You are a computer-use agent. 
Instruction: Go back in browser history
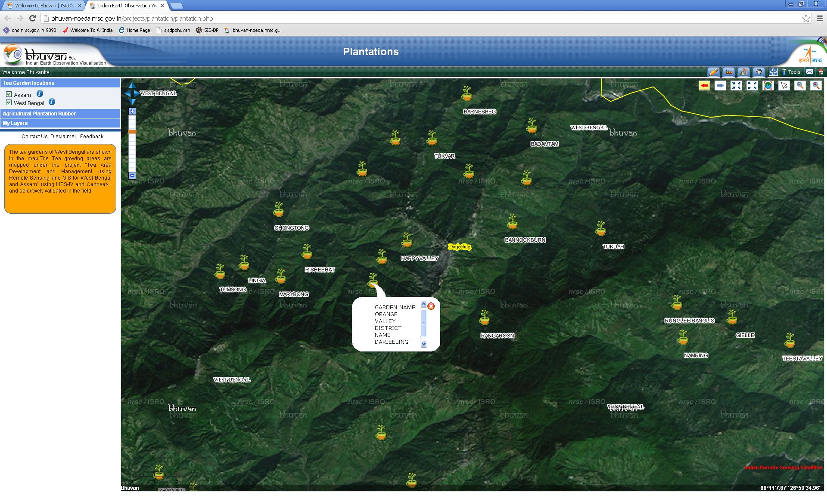click(7, 18)
